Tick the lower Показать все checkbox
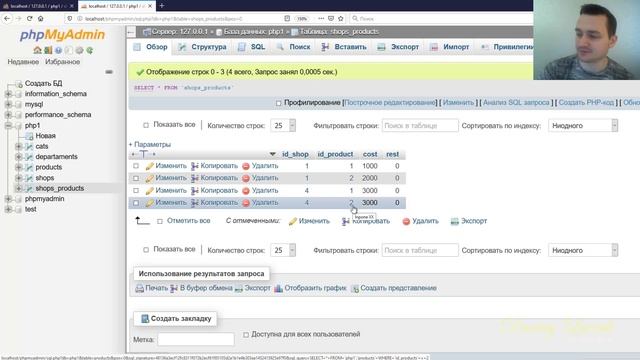The image size is (640, 360). (146, 250)
